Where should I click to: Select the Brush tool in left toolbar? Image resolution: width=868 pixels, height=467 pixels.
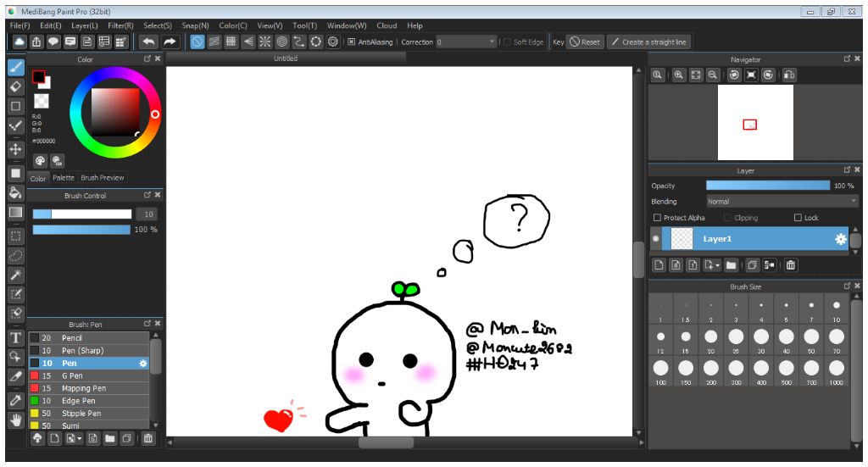15,68
